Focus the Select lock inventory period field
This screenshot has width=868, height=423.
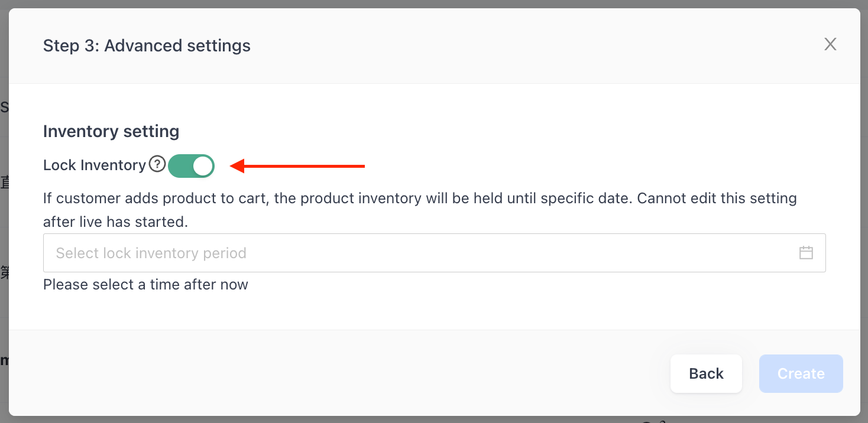pos(434,253)
